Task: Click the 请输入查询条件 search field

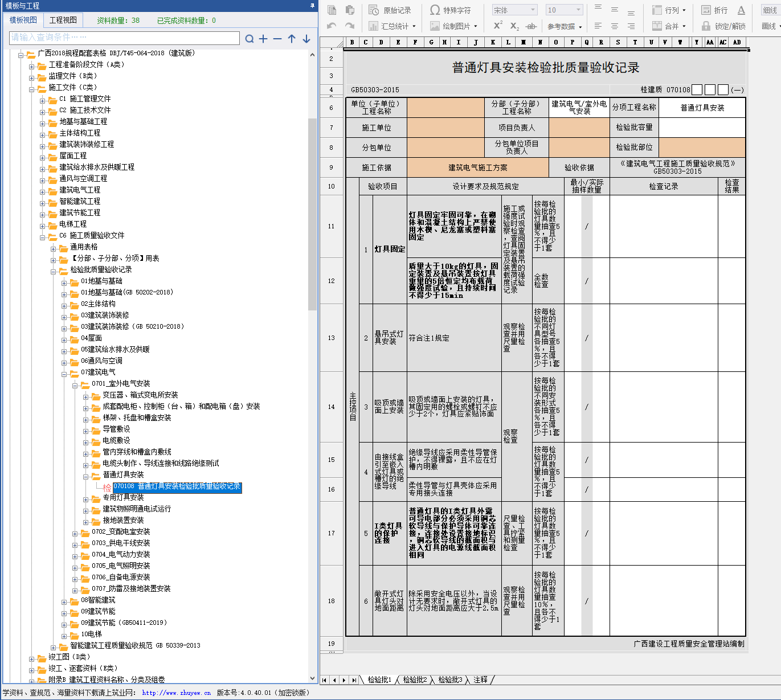Action: [124, 38]
